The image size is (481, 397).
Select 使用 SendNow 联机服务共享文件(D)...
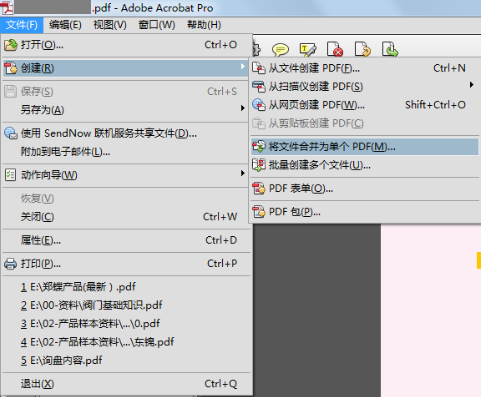click(125, 133)
